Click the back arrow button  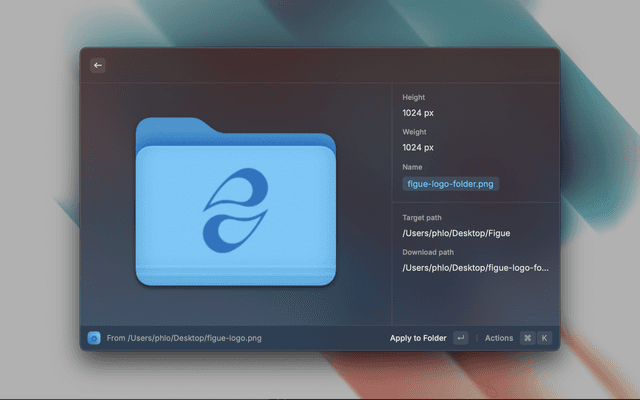tap(98, 65)
